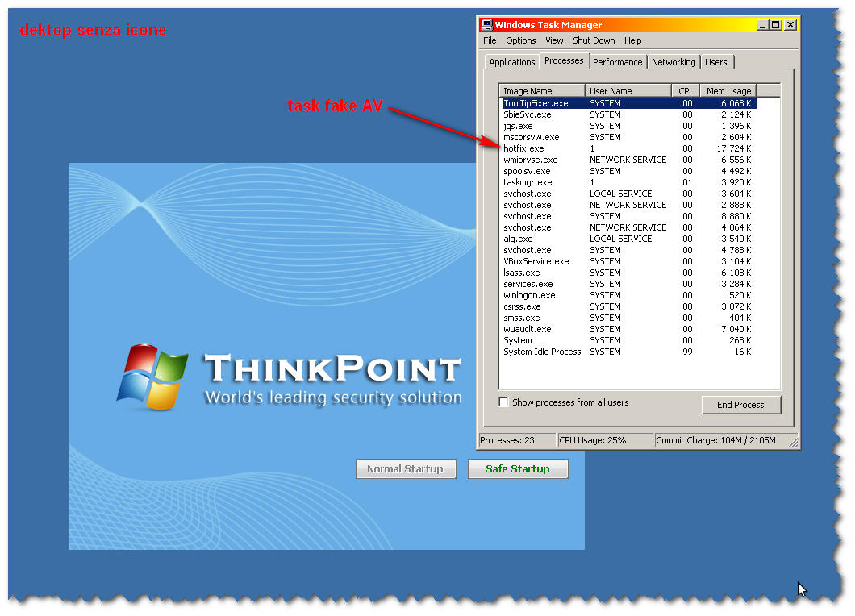Viewport: 855px width, 616px height.
Task: Sort processes by the Mem Usage column
Action: point(727,90)
